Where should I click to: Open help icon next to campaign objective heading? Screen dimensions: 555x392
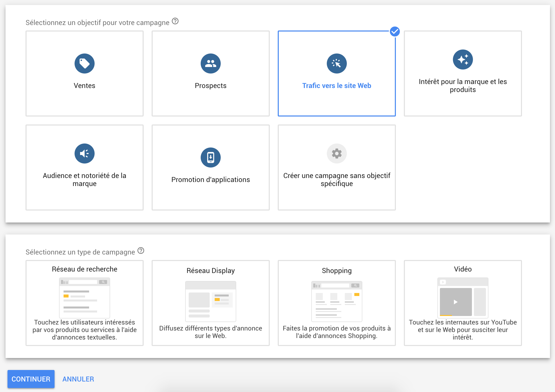click(x=175, y=21)
